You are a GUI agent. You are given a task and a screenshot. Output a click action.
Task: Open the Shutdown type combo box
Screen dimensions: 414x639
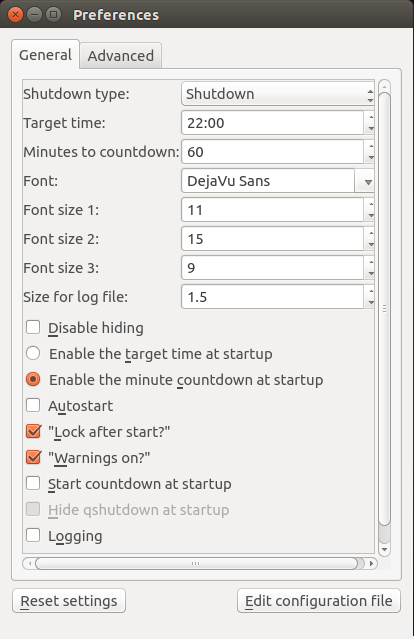tap(277, 94)
